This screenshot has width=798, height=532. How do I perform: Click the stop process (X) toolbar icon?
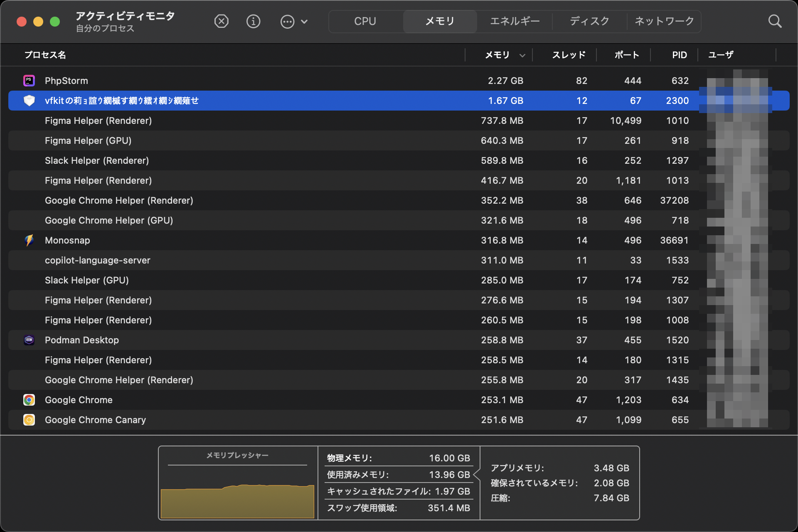221,21
